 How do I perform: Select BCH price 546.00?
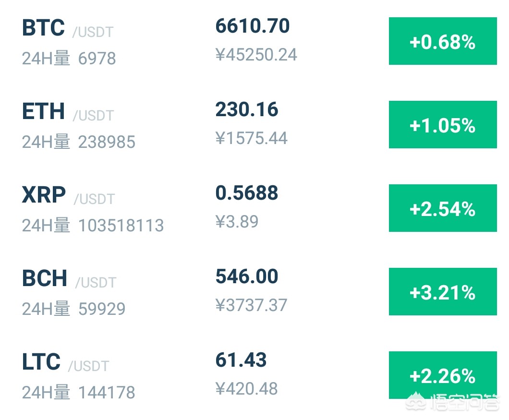pyautogui.click(x=247, y=276)
